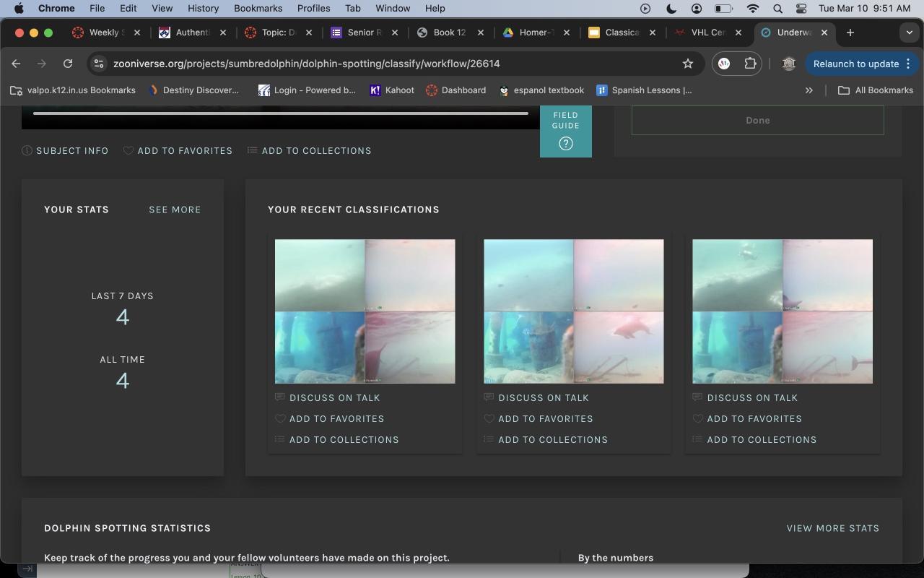Toggle favorite on third recent classification

tap(698, 419)
